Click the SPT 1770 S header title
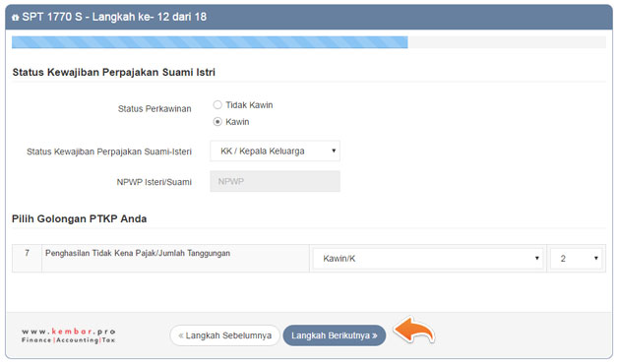Viewport: 618px width, 364px height. tap(114, 17)
